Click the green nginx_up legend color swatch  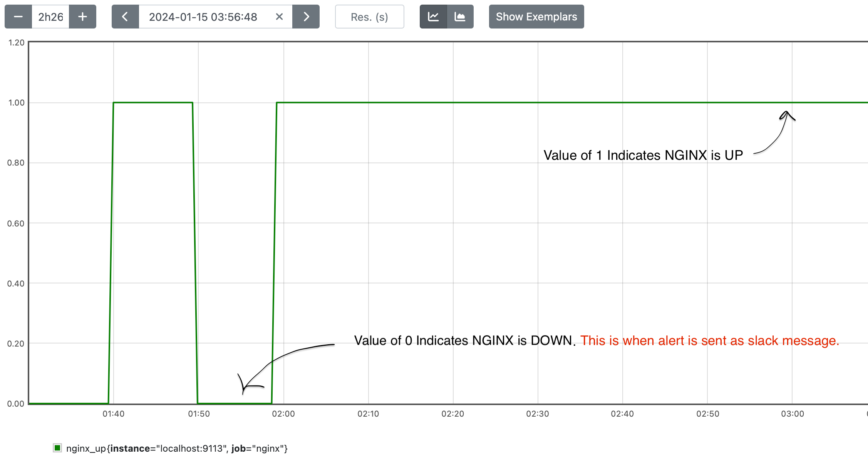[57, 448]
